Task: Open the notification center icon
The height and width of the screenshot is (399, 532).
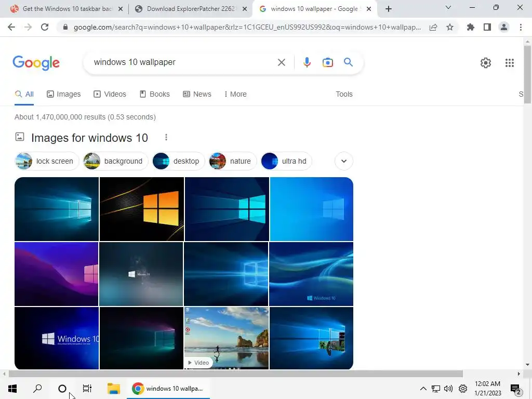Action: [515, 389]
